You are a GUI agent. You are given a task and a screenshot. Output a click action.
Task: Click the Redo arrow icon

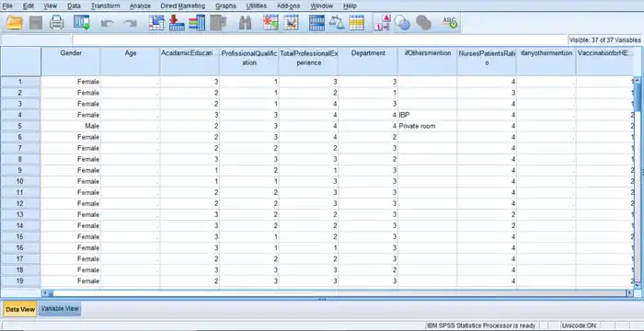(131, 23)
